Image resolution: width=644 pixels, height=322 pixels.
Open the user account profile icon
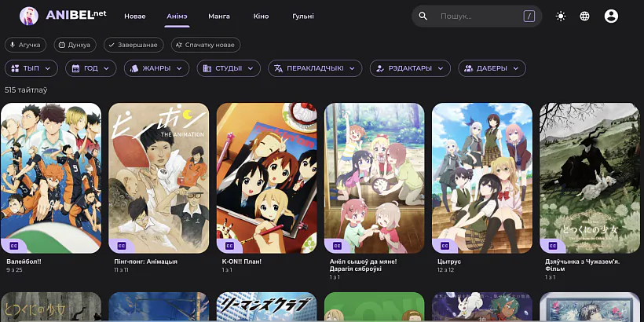pos(611,16)
